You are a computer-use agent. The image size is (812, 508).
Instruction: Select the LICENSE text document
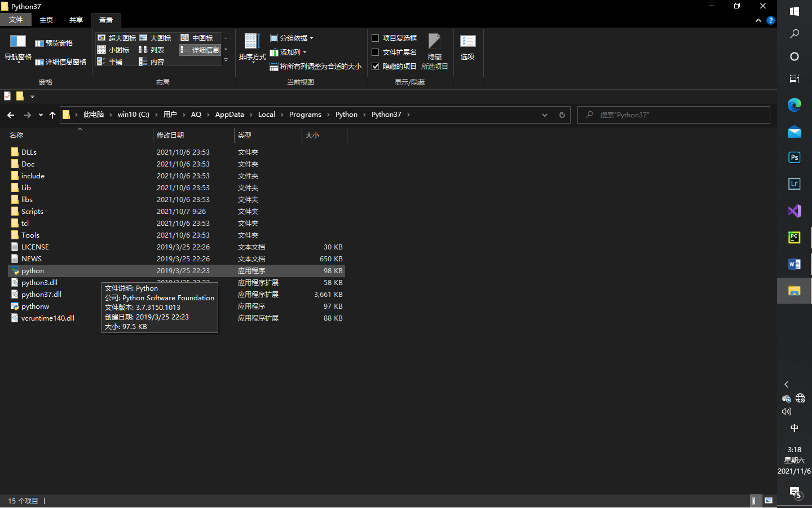click(x=176, y=247)
